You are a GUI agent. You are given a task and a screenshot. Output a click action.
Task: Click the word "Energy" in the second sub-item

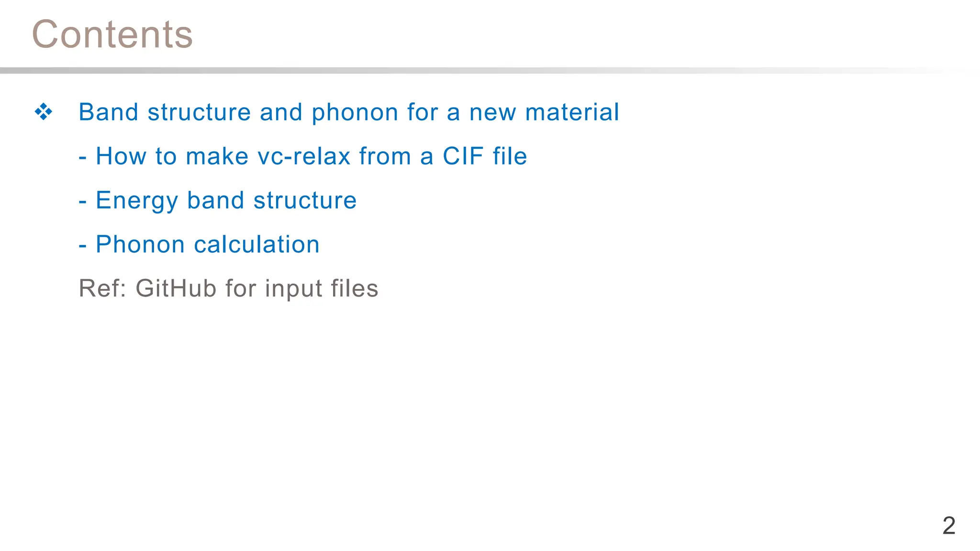tap(137, 201)
